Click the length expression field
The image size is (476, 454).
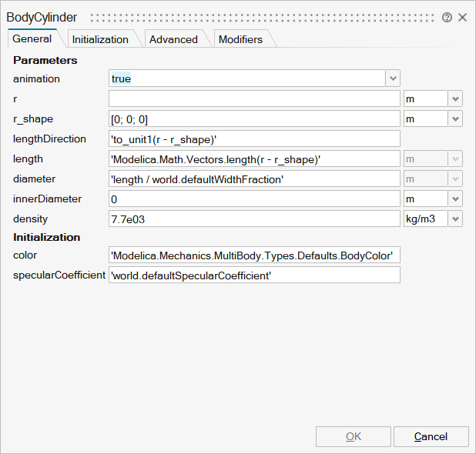coord(254,159)
